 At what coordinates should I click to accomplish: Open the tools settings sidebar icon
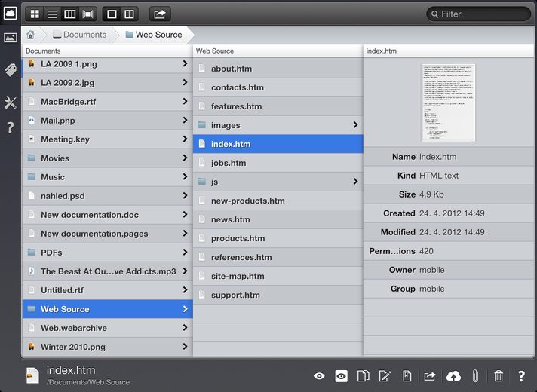coord(11,103)
